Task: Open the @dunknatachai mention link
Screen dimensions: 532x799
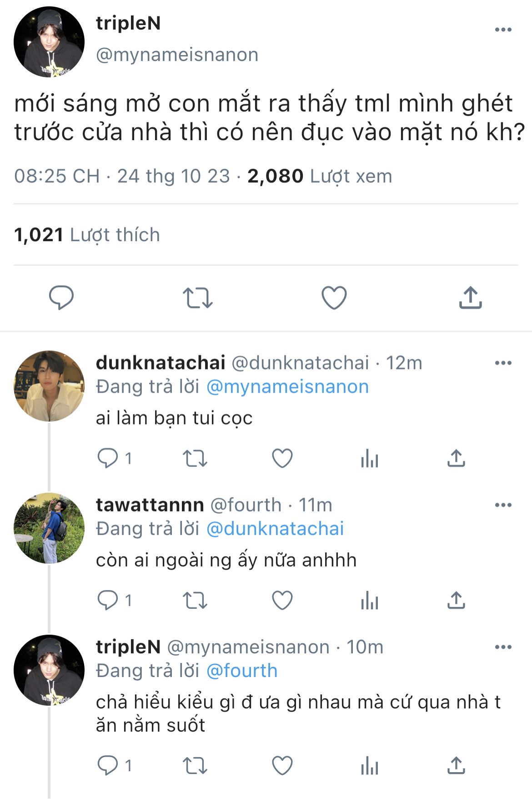Action: (275, 529)
